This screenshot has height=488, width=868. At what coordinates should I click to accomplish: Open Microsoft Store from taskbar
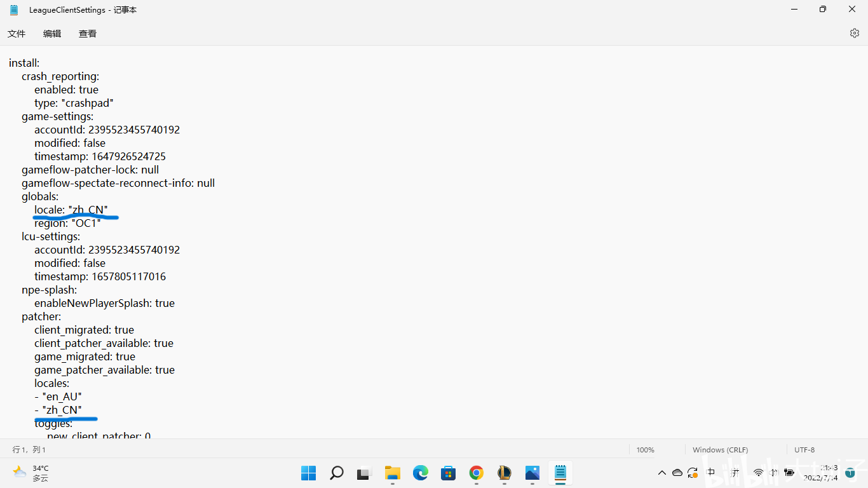click(x=449, y=473)
